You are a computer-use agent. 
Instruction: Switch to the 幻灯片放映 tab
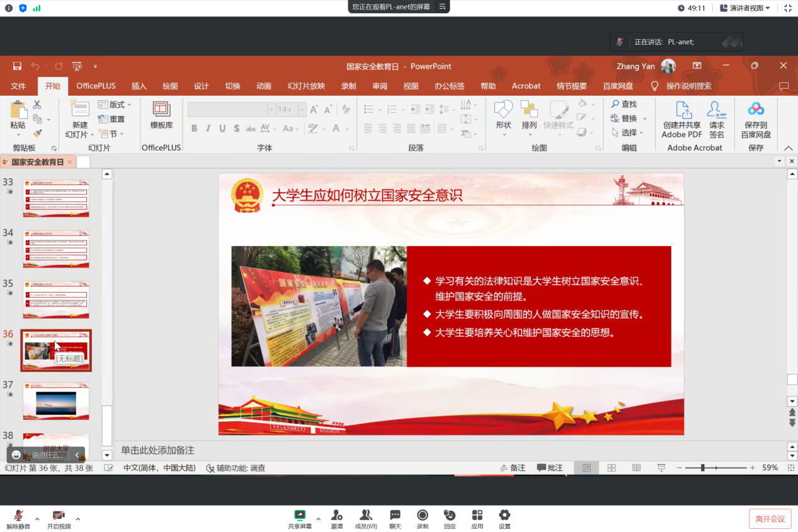306,86
